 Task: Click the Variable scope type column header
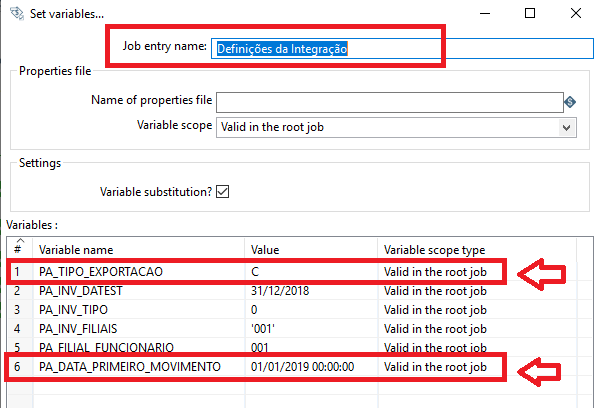(x=477, y=250)
